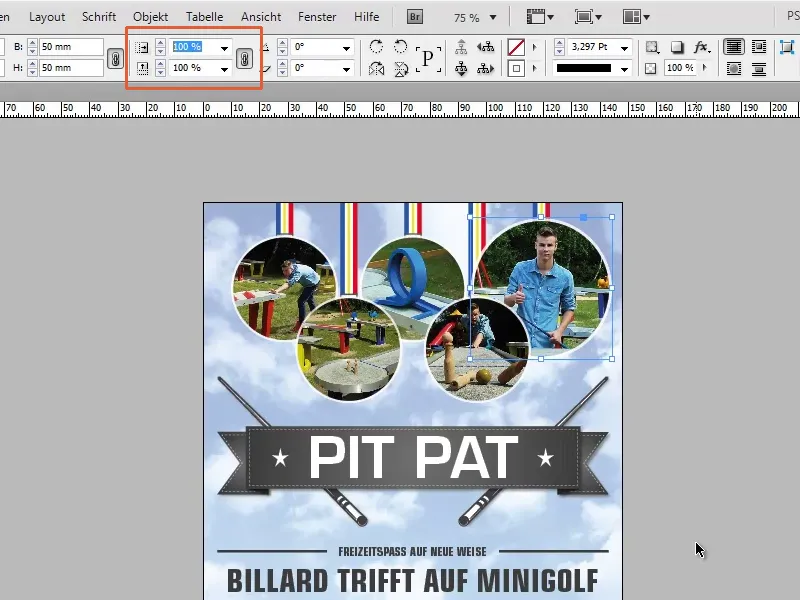This screenshot has height=600, width=800.
Task: Click the fx effects icon
Action: 701,48
